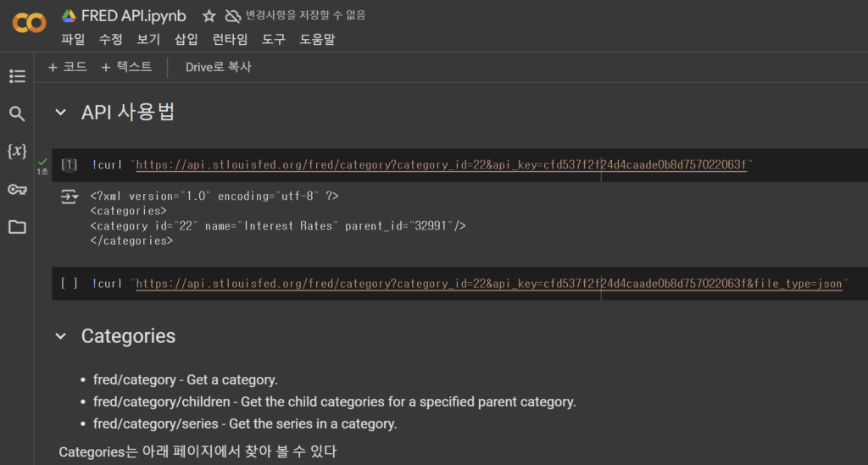Open the search panel magnifier icon
Image resolution: width=868 pixels, height=465 pixels.
[17, 113]
